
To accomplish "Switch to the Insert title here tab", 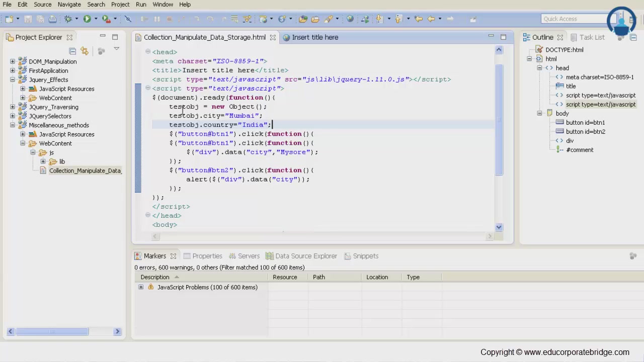I will tap(310, 37).
